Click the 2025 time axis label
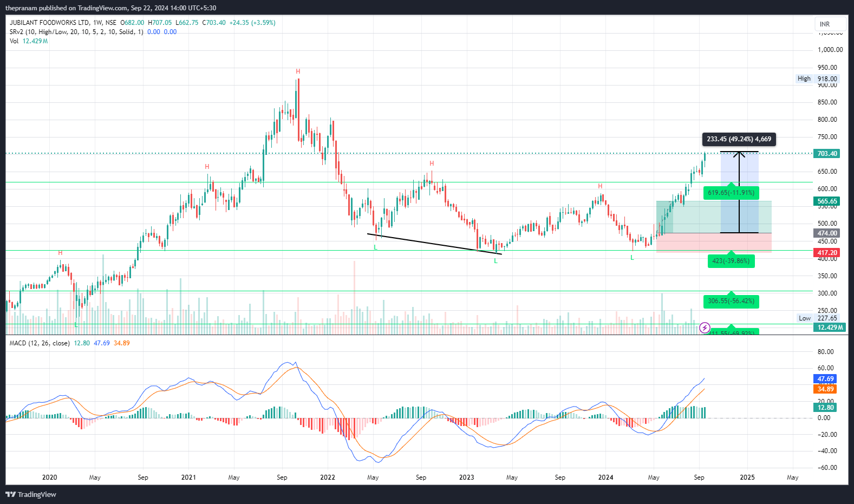Image resolution: width=854 pixels, height=504 pixels. (747, 477)
